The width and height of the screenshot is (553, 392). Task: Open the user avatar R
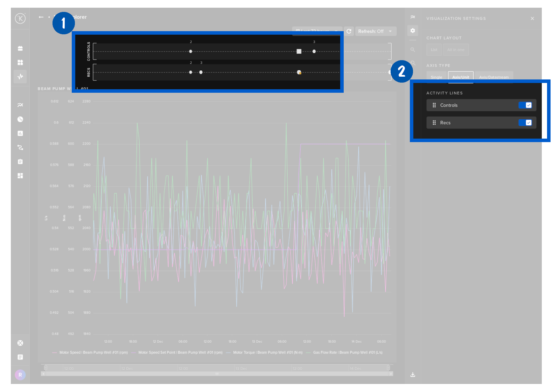(20, 375)
